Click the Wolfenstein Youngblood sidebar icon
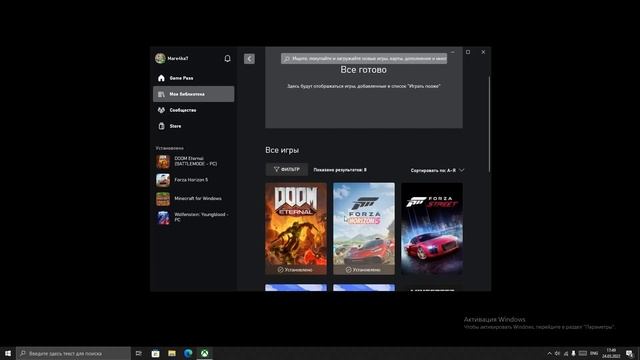 (163, 218)
